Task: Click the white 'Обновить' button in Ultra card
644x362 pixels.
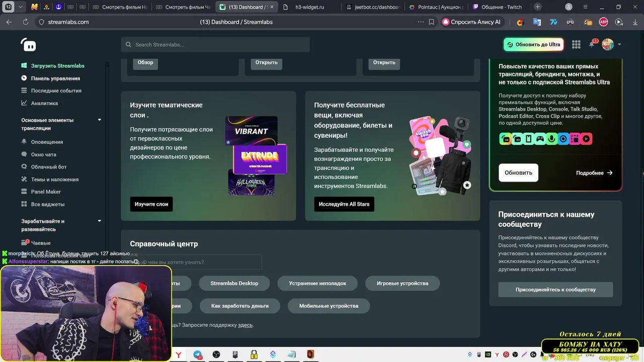Action: pos(518,172)
